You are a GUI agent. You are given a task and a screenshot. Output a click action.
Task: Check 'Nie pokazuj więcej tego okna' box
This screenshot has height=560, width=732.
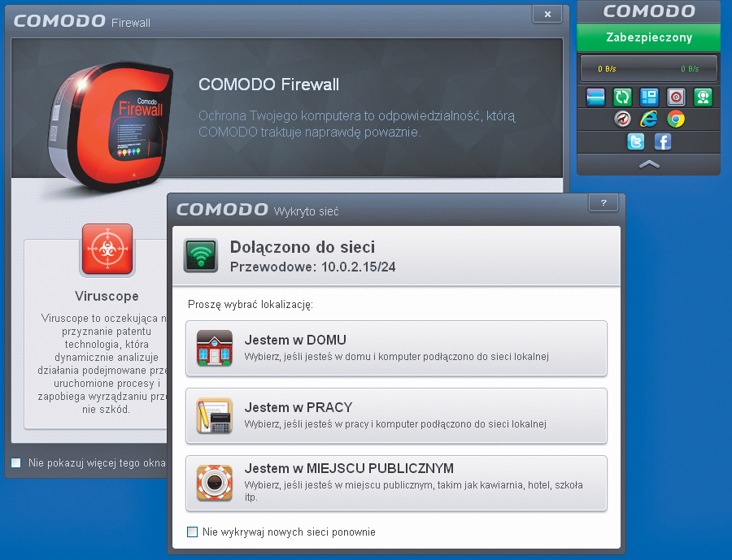coord(16,463)
